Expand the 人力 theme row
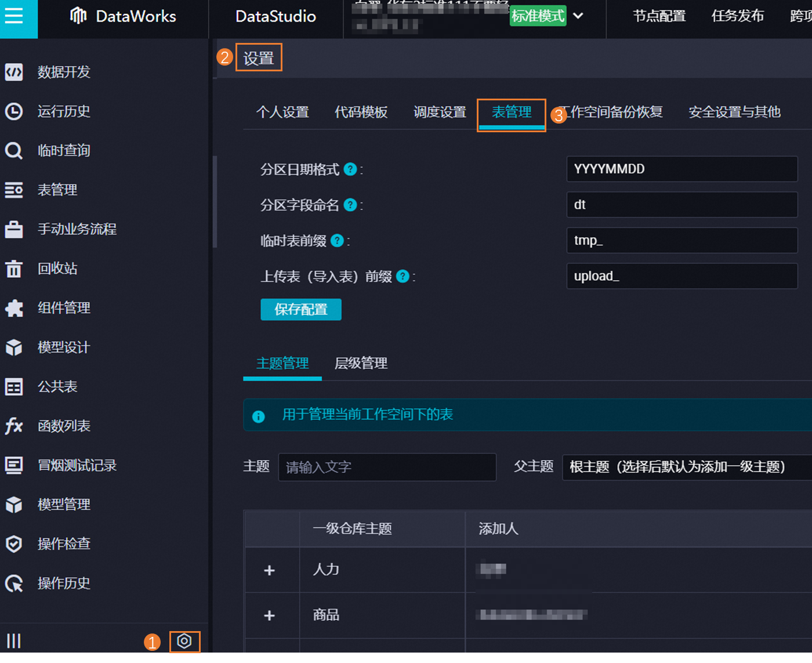This screenshot has width=812, height=663. (269, 570)
